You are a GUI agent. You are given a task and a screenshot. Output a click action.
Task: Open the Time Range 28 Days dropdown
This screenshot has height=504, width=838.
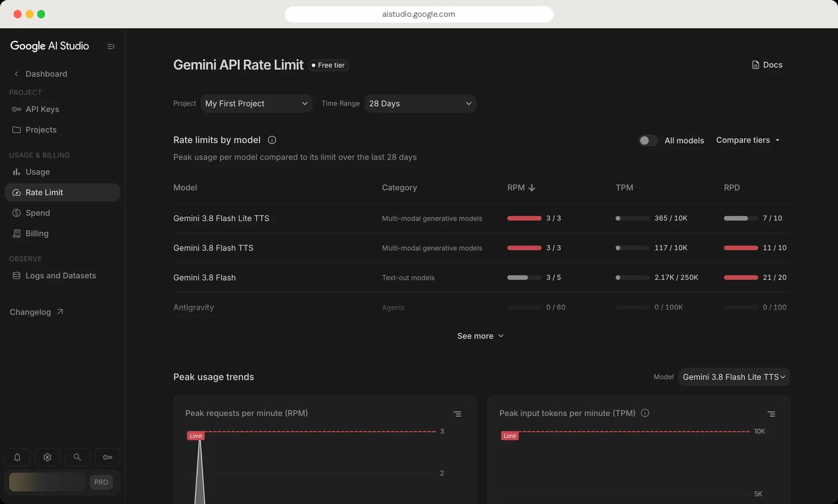(420, 104)
